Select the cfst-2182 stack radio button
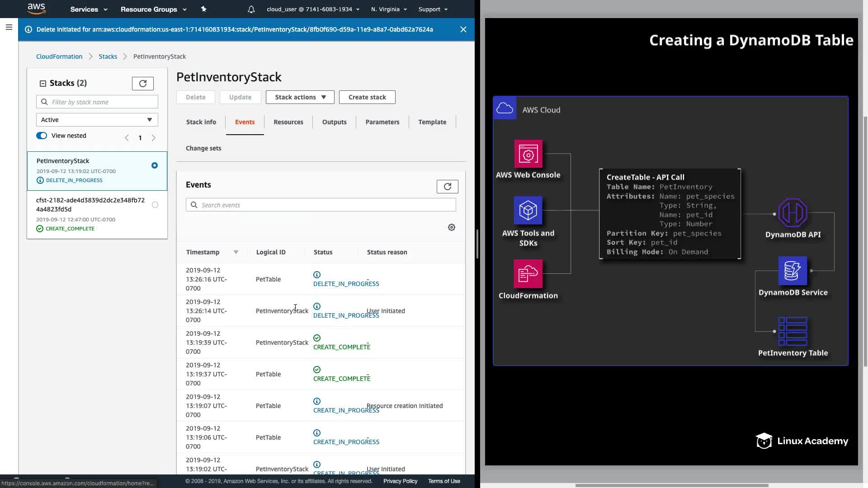 [155, 205]
